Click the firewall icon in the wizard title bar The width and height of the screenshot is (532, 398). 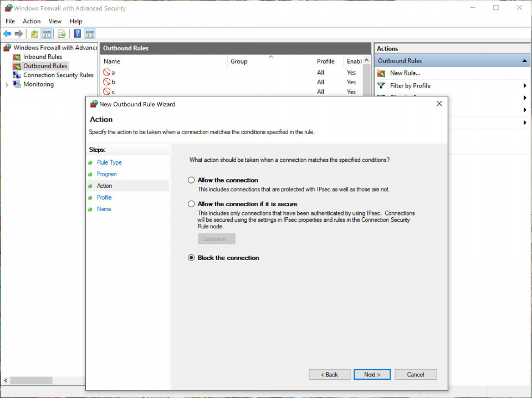point(94,104)
